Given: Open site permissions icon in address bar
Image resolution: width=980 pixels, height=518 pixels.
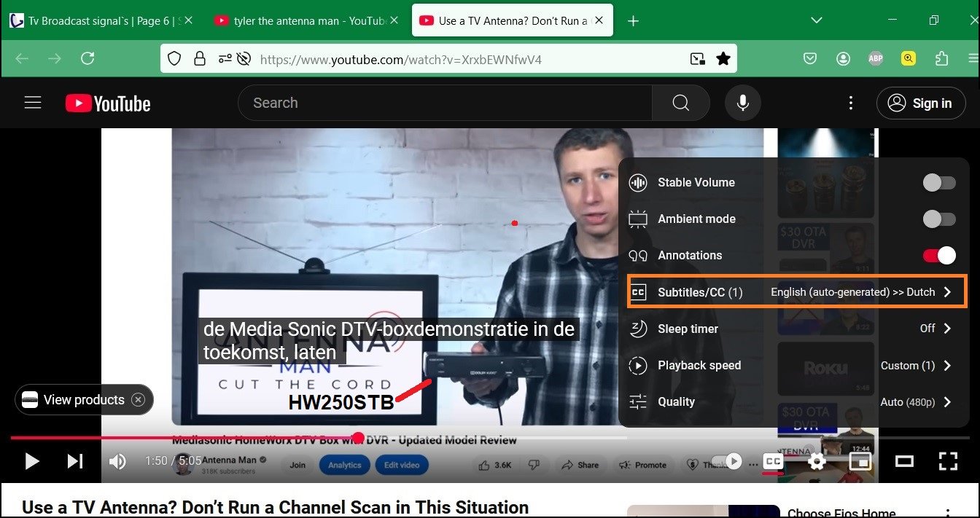Looking at the screenshot, I should pyautogui.click(x=225, y=59).
